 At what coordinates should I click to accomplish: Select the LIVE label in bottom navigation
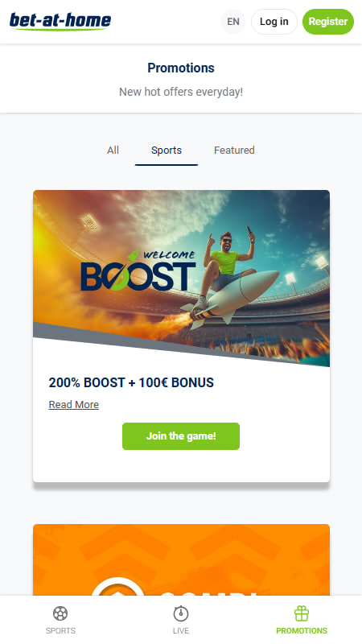[181, 631]
